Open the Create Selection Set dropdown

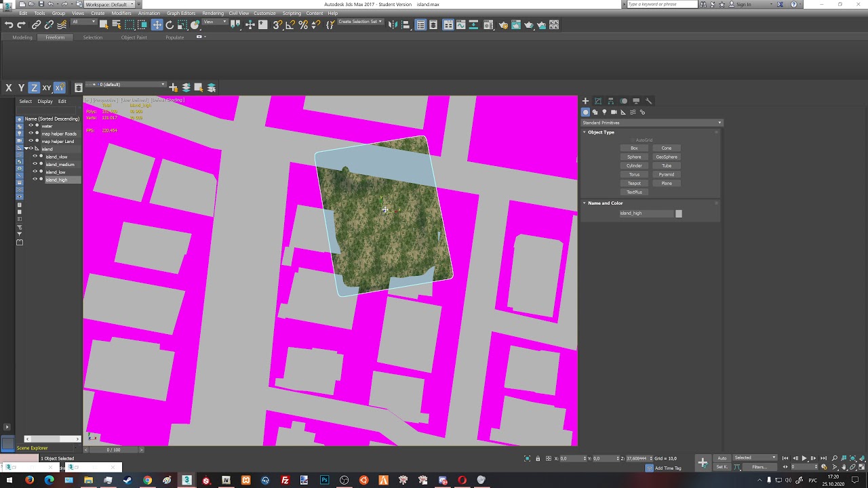(360, 22)
